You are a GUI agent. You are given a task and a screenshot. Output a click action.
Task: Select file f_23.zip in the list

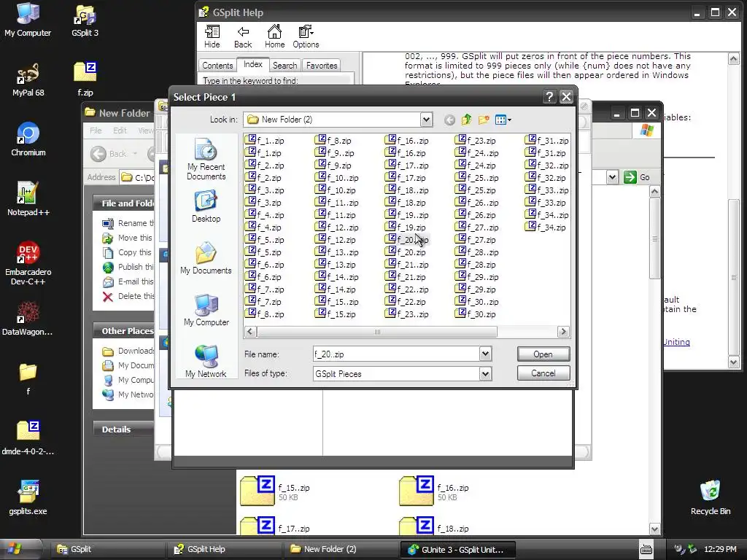(x=476, y=141)
